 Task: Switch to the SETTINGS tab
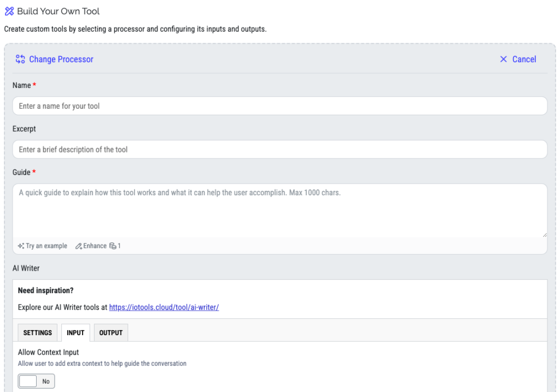pyautogui.click(x=38, y=333)
